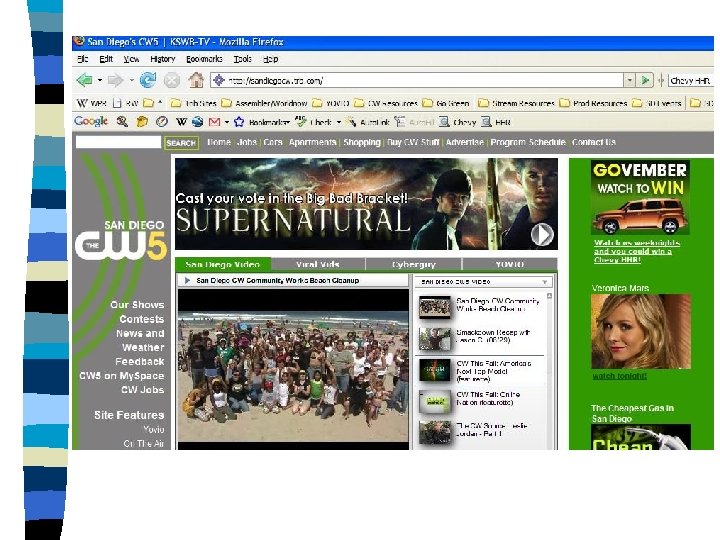Click the Our Shows sidebar link

point(137,305)
